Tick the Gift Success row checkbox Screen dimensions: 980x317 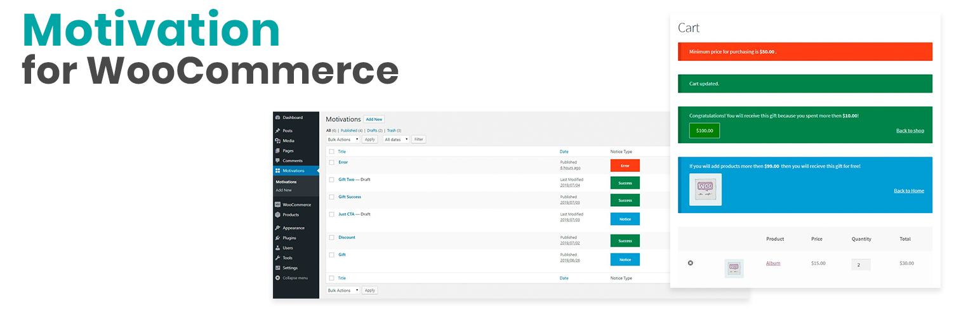(x=331, y=197)
